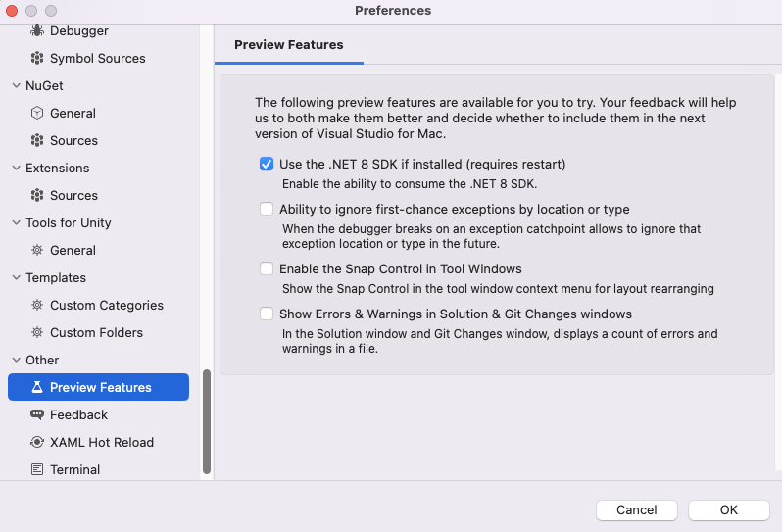The image size is (782, 532).
Task: Collapse the NuGet section
Action: 17,86
